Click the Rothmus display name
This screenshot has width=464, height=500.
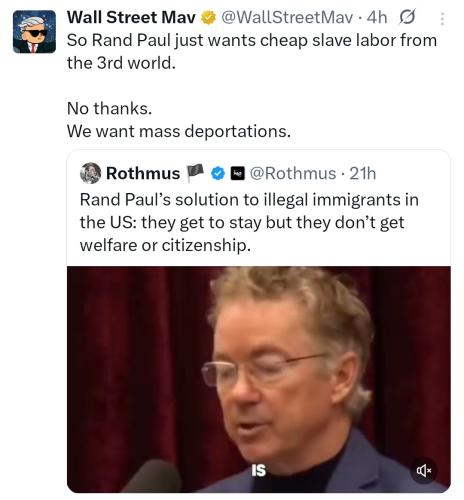pyautogui.click(x=143, y=173)
